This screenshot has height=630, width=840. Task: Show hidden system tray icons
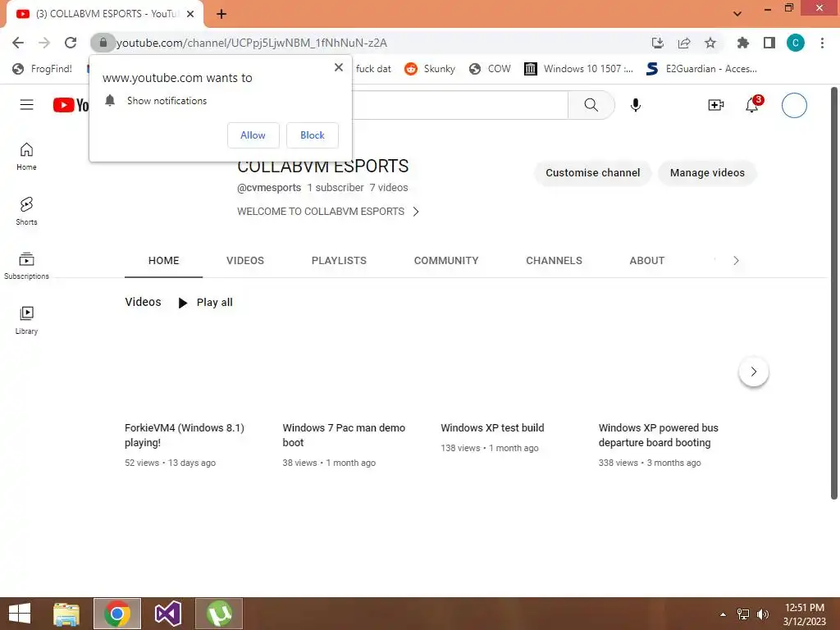click(x=723, y=614)
